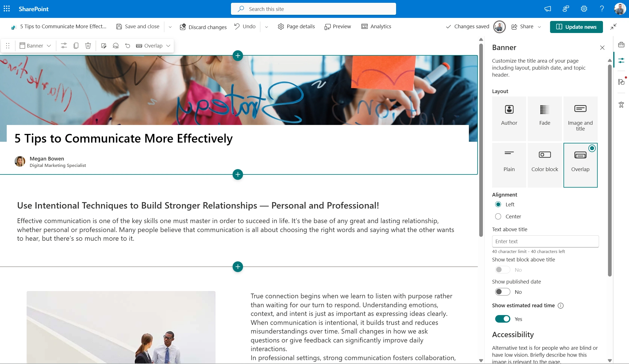
Task: Duplicate the Banner web part
Action: (76, 46)
